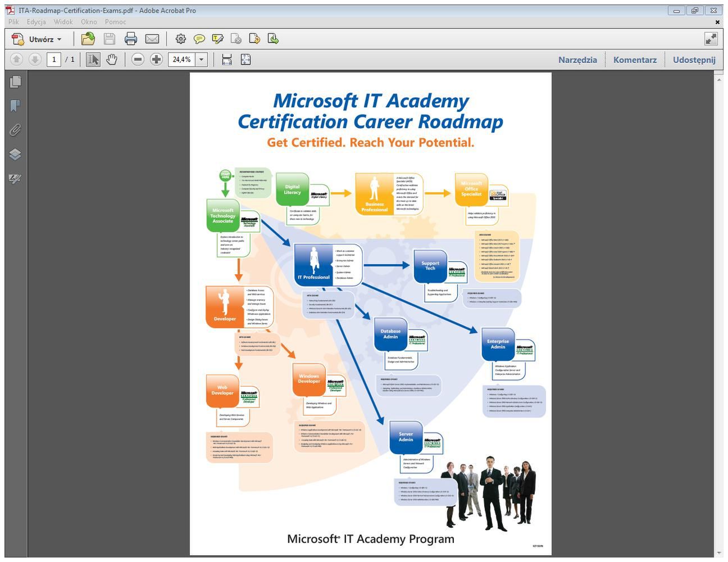The height and width of the screenshot is (562, 728).
Task: Open the Okno menu
Action: [89, 22]
